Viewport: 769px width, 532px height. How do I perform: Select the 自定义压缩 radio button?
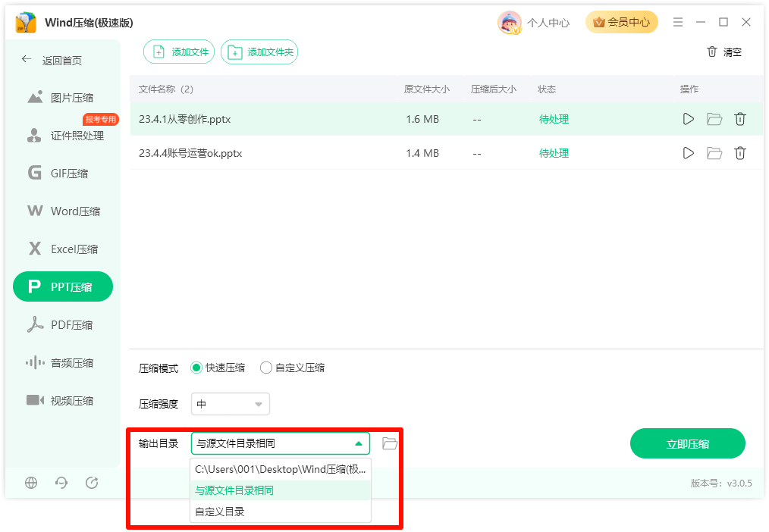point(266,368)
